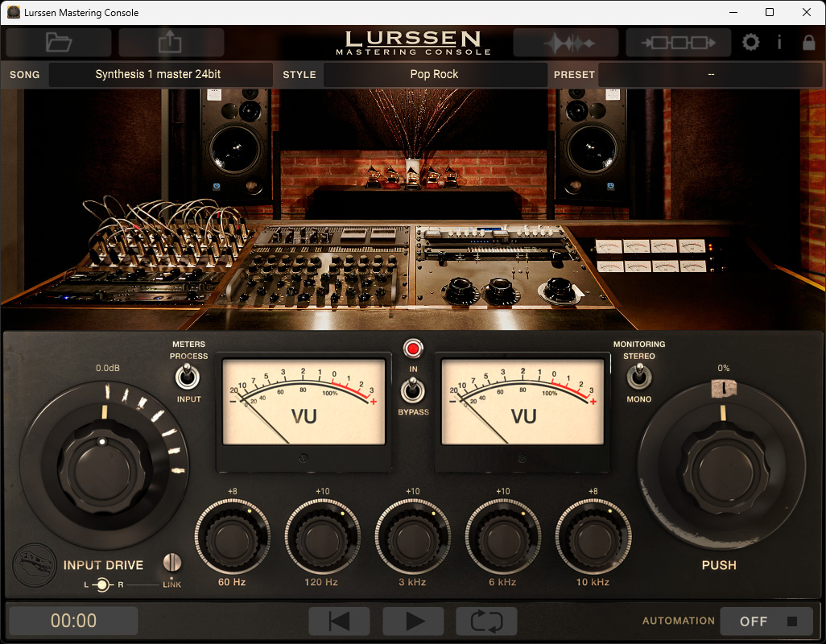The height and width of the screenshot is (644, 826).
Task: Click the export/share icon
Action: coord(171,42)
